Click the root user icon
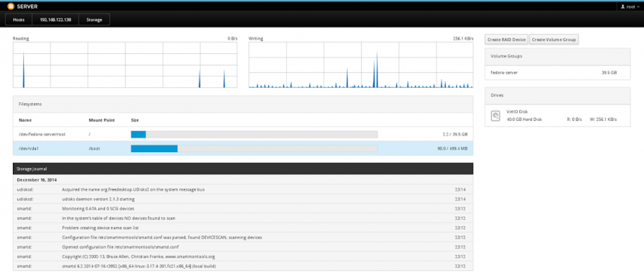The width and height of the screenshot is (644, 273). [623, 5]
